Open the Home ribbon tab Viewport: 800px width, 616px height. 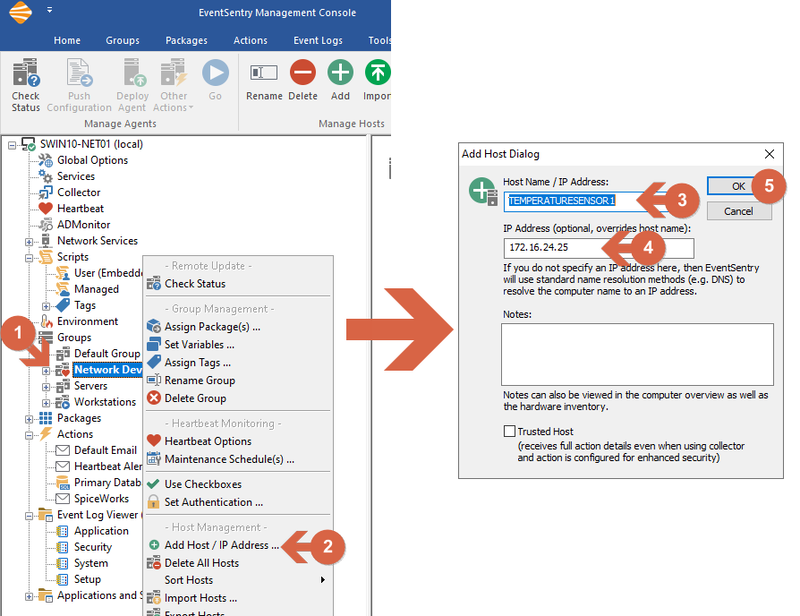pyautogui.click(x=67, y=40)
